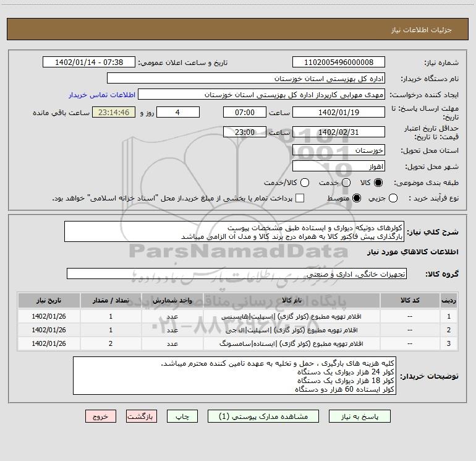Click the delivery province field خوزستان
Image resolution: width=476 pixels, height=461 pixels.
pos(339,150)
